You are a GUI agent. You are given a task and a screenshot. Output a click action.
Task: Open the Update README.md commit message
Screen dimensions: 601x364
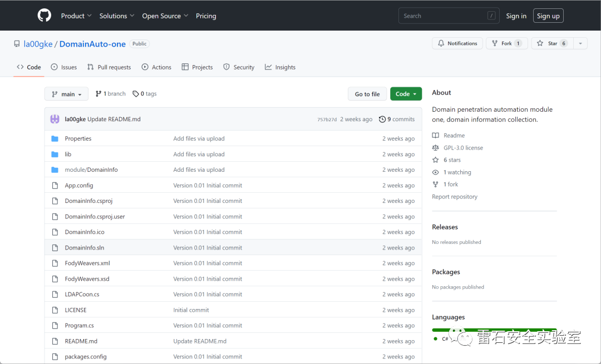(x=114, y=119)
